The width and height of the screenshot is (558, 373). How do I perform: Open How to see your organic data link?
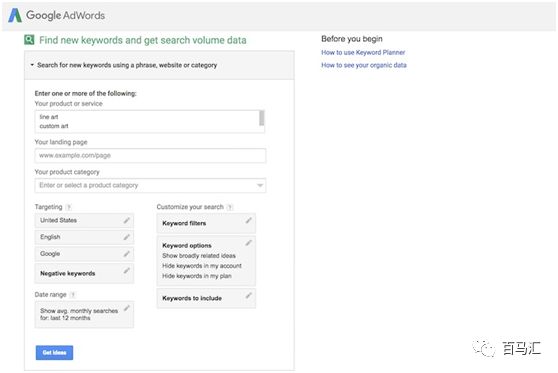coord(364,65)
